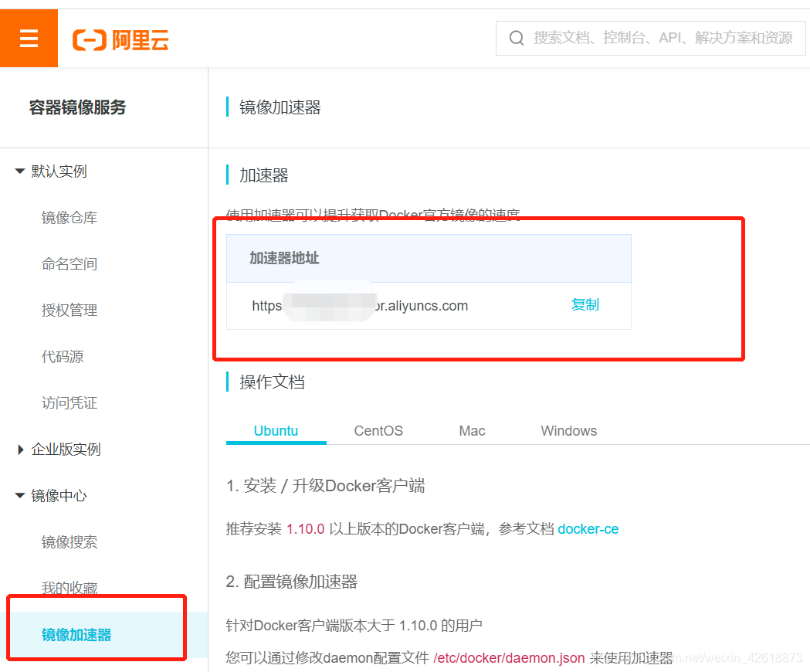
Task: Switch to the Mac tab
Action: [472, 430]
